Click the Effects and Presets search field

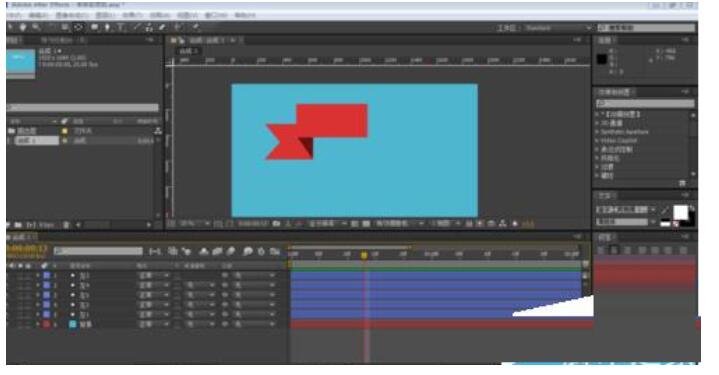[x=646, y=104]
